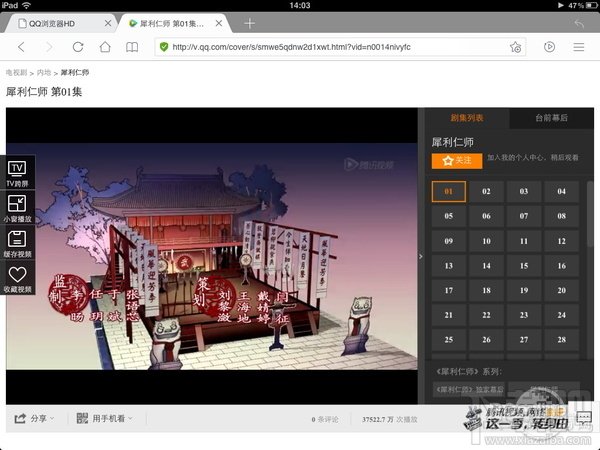Screen dimensions: 600x450
Task: Play episode 04
Action: click(x=561, y=191)
